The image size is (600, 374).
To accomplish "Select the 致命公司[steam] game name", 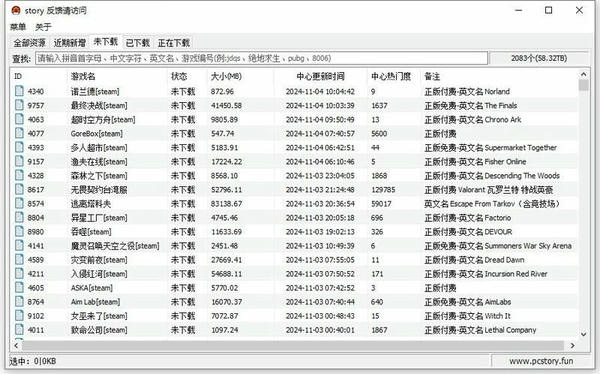I will pyautogui.click(x=99, y=330).
